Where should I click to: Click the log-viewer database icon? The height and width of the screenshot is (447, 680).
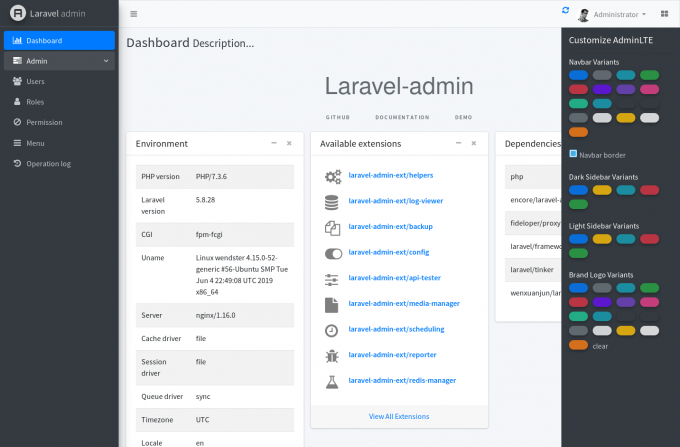coord(331,202)
